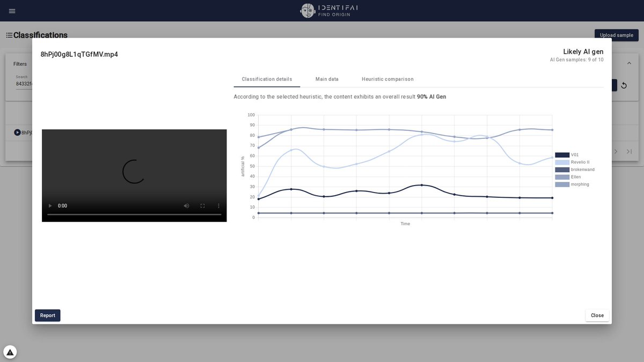Go to the next page of classifications
The height and width of the screenshot is (362, 644).
(616, 152)
